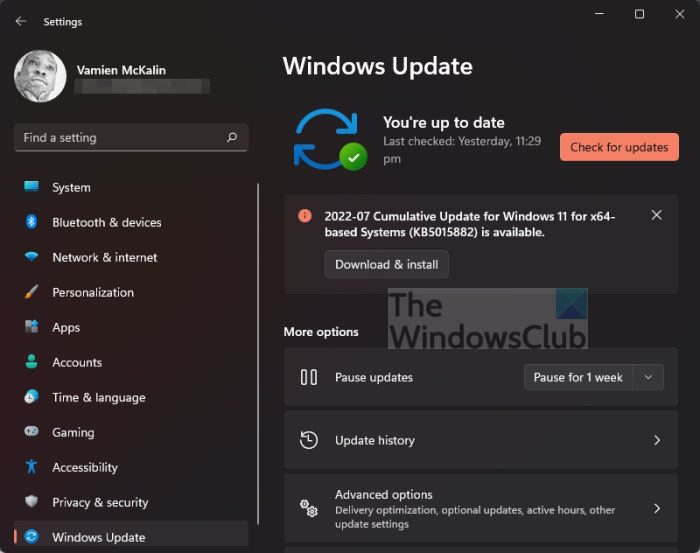Click the search magnifier icon
This screenshot has height=553, width=700.
pos(232,137)
